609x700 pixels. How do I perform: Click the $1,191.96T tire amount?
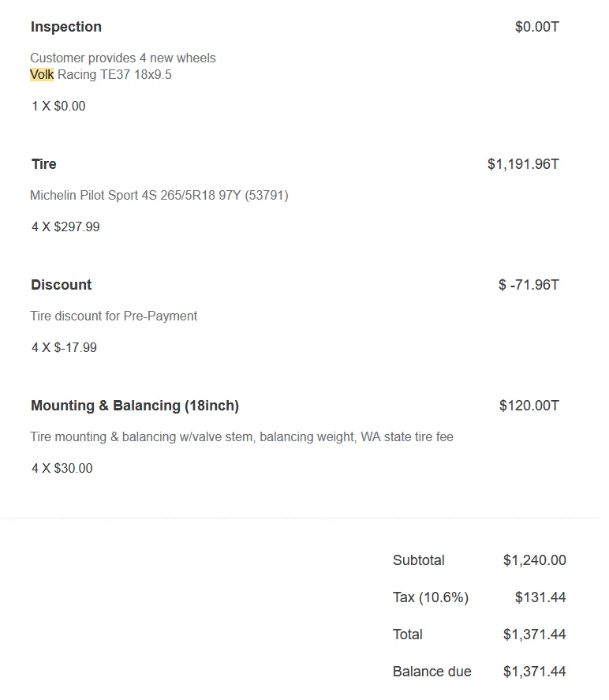tap(523, 164)
